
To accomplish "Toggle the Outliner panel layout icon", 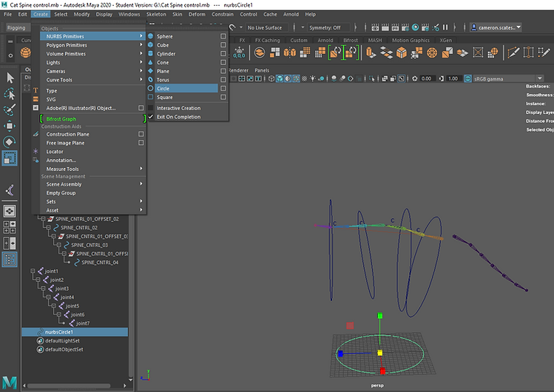I will click(10, 260).
